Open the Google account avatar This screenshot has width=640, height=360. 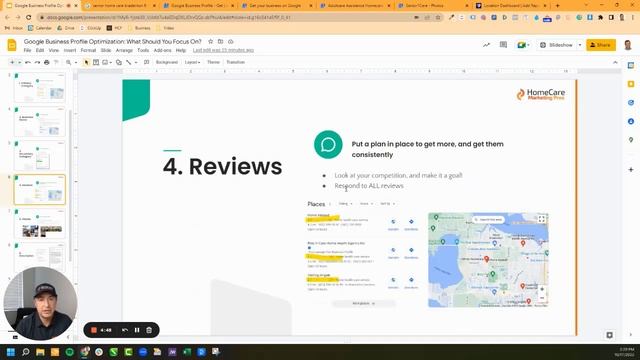click(x=628, y=45)
